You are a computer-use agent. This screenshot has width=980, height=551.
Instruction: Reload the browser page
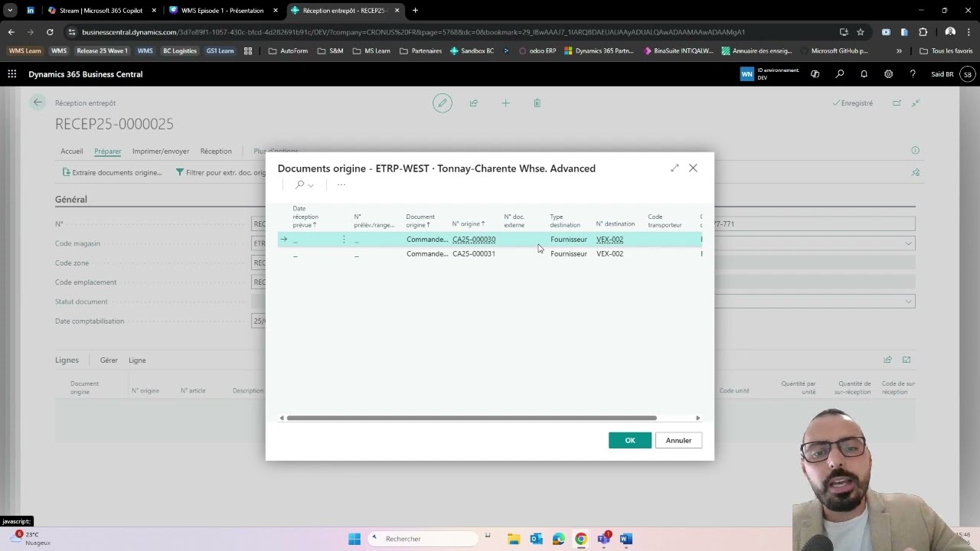(50, 32)
